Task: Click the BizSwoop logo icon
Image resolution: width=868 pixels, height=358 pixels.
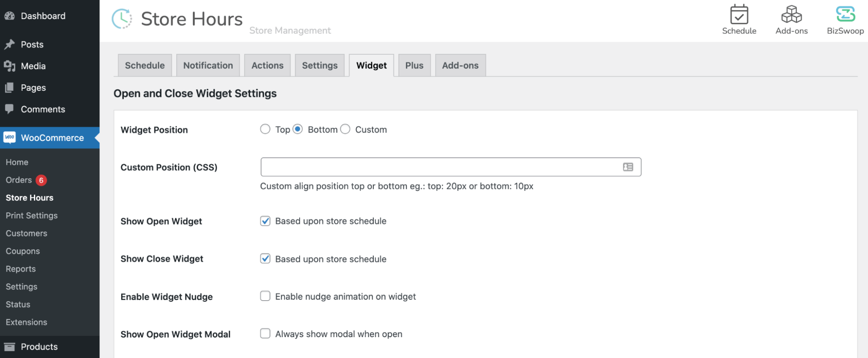Action: click(845, 14)
